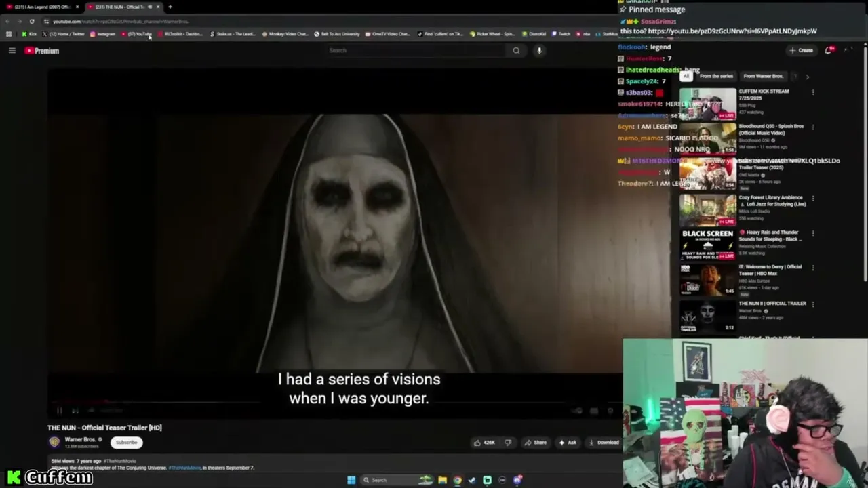Image resolution: width=868 pixels, height=488 pixels.
Task: Start voice search with microphone icon
Action: click(539, 50)
